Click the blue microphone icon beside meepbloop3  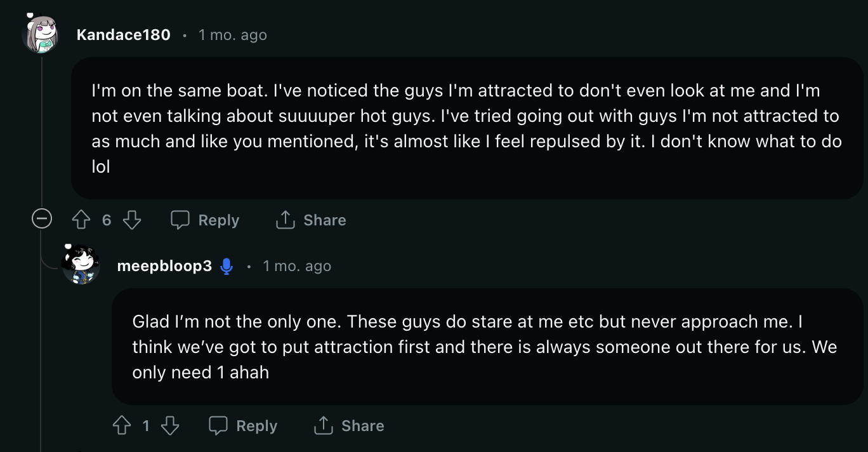[226, 267]
